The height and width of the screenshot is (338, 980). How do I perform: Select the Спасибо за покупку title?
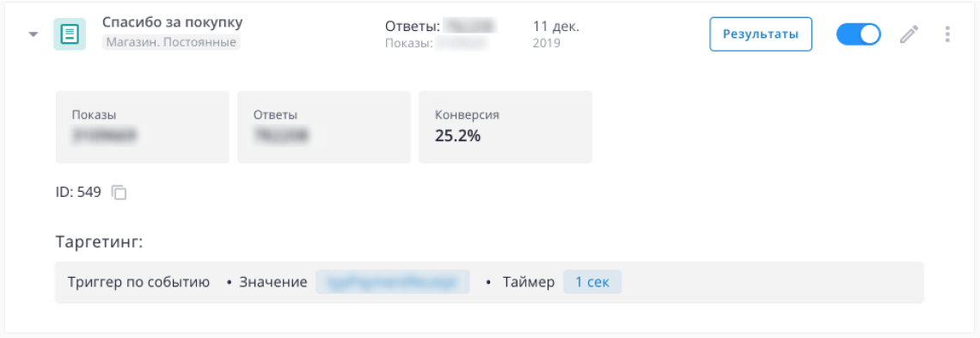[173, 22]
